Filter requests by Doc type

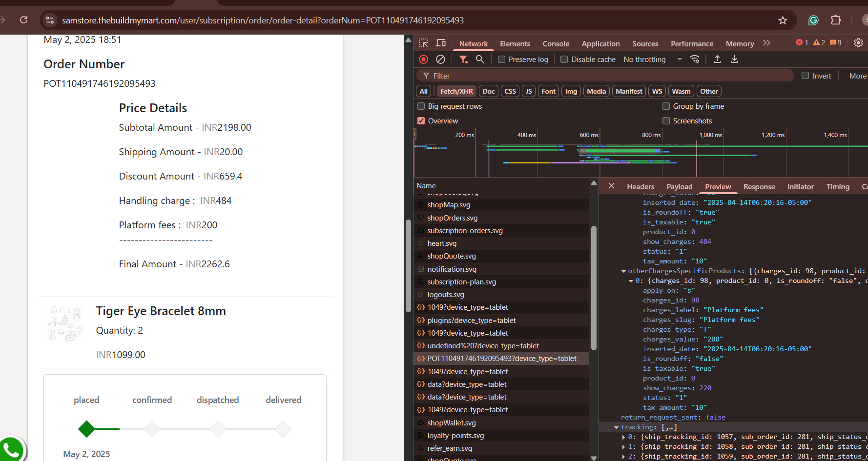(x=488, y=91)
